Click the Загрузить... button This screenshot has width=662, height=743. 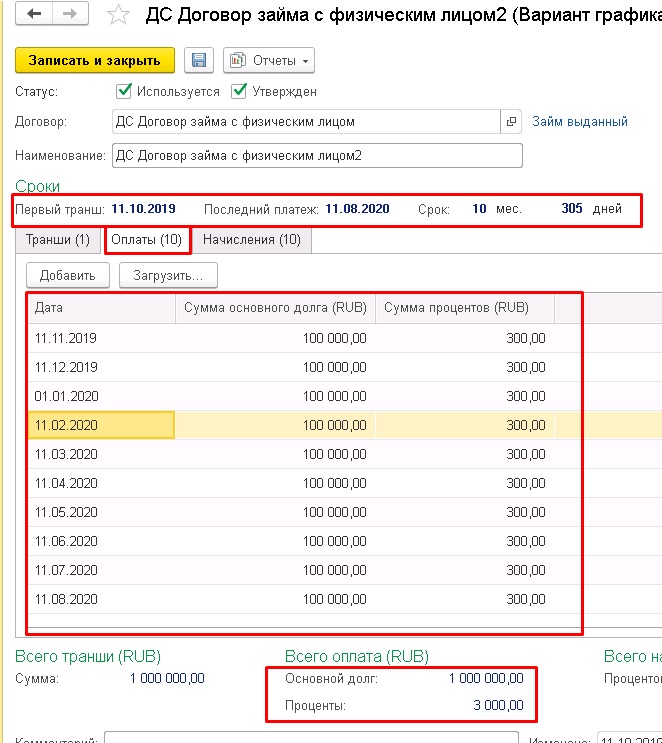(x=168, y=275)
